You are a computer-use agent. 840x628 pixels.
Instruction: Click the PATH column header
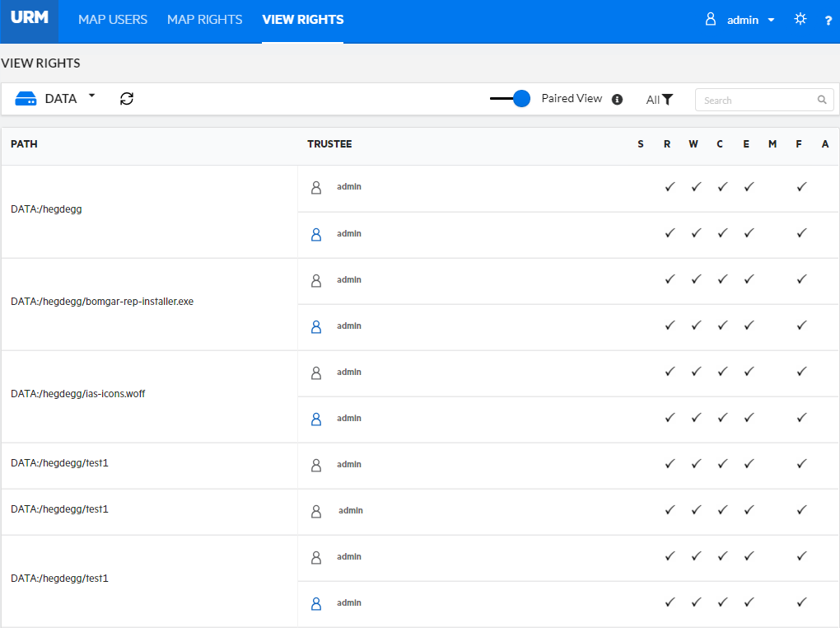[24, 144]
